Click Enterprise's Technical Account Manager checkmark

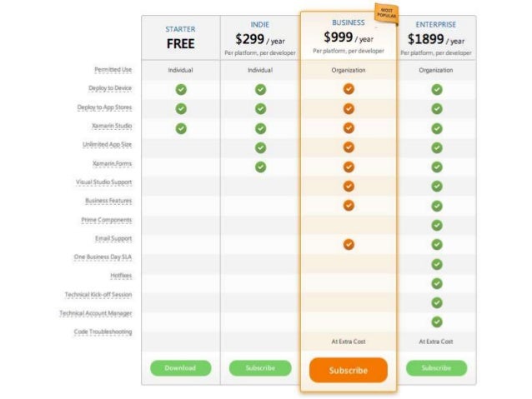coord(437,322)
